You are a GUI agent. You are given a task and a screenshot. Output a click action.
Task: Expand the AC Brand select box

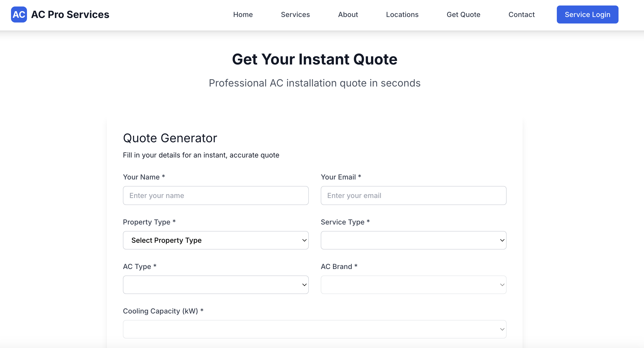(413, 285)
